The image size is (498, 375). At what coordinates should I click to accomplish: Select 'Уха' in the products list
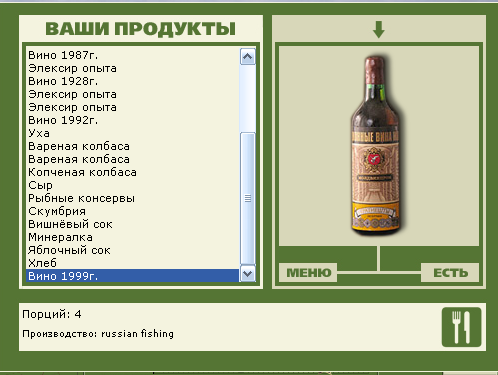click(x=132, y=133)
